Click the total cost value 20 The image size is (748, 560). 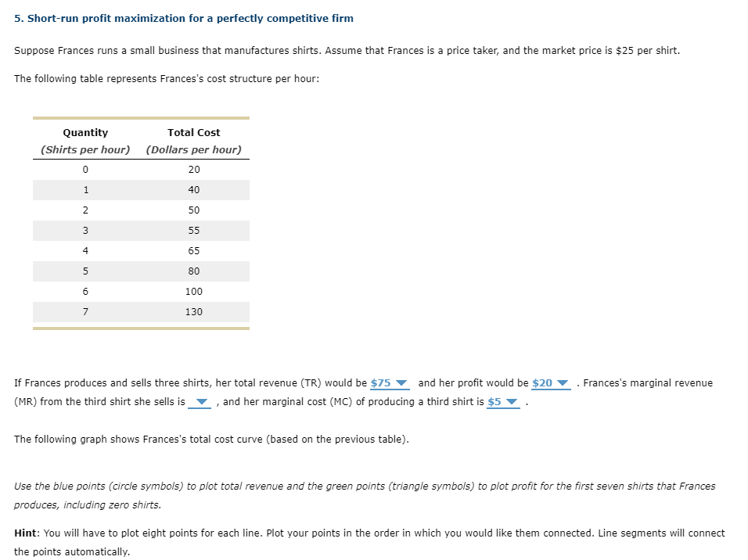(193, 169)
